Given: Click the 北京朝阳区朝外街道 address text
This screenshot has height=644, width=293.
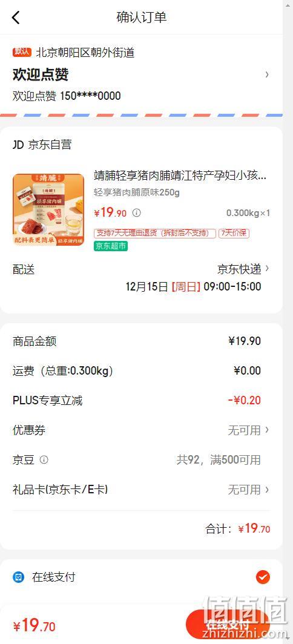Looking at the screenshot, I should [85, 52].
